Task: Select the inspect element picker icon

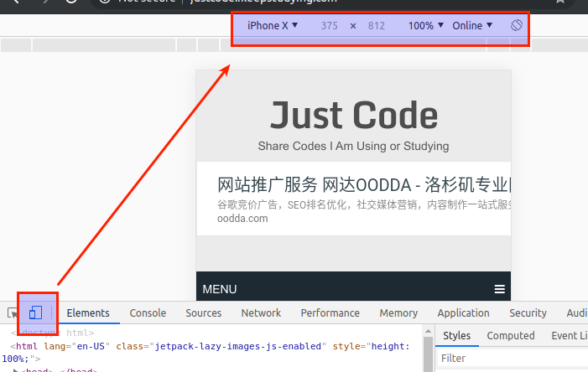Action: click(13, 313)
